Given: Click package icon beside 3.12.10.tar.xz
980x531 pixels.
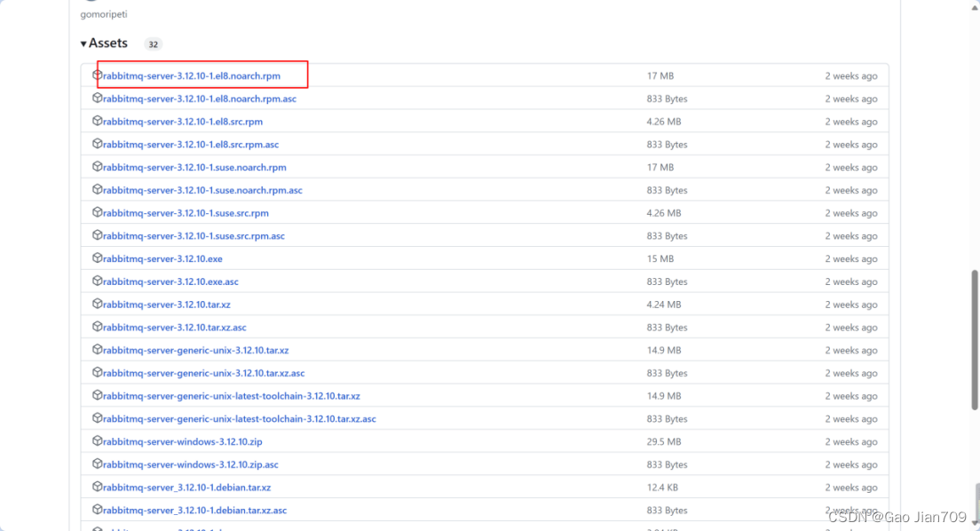Looking at the screenshot, I should click(97, 304).
